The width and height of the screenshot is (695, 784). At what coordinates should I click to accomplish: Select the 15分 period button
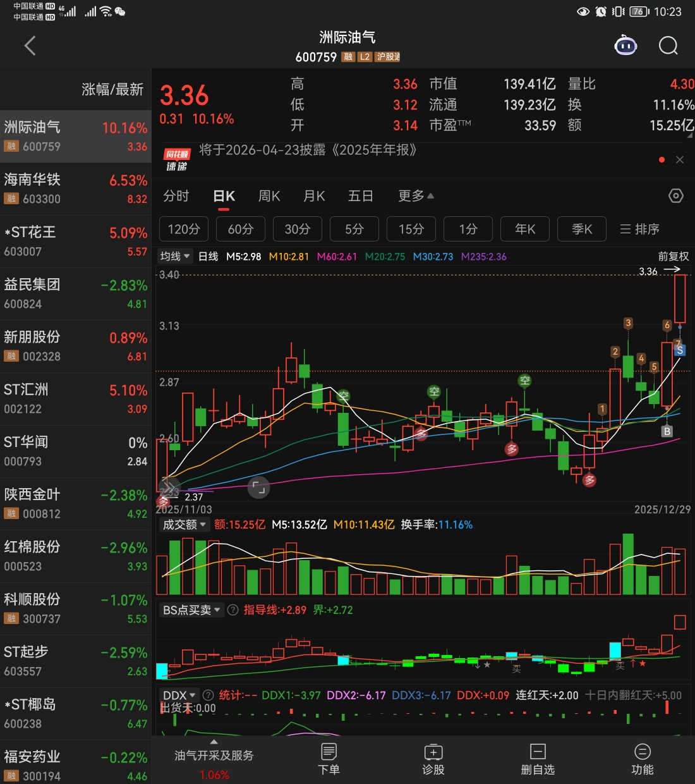pyautogui.click(x=411, y=229)
